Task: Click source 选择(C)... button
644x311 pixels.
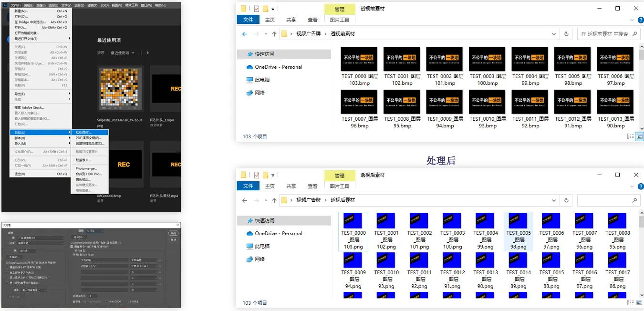Action: (14, 257)
